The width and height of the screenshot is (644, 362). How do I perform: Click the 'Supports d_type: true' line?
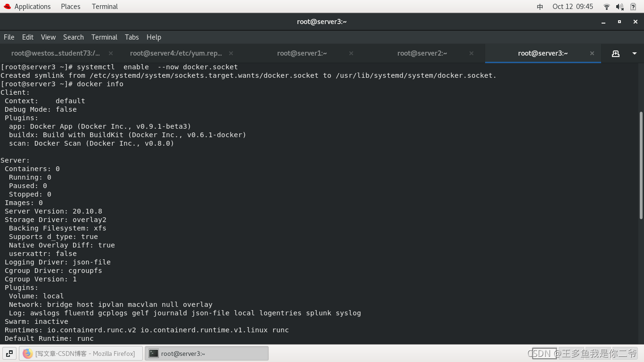[53, 237]
